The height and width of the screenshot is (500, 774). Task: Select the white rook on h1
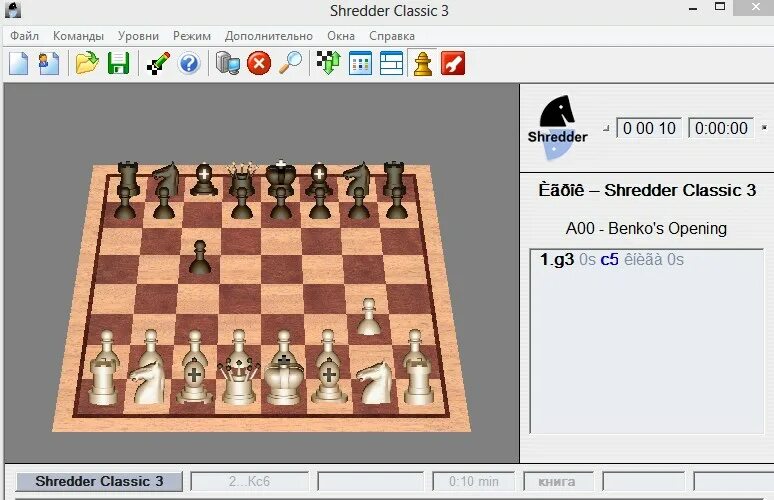419,381
